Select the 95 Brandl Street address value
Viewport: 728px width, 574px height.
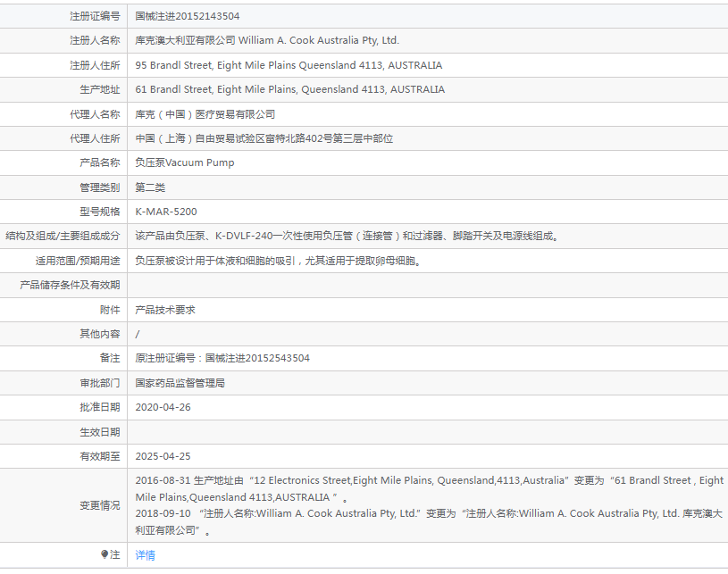pyautogui.click(x=289, y=65)
